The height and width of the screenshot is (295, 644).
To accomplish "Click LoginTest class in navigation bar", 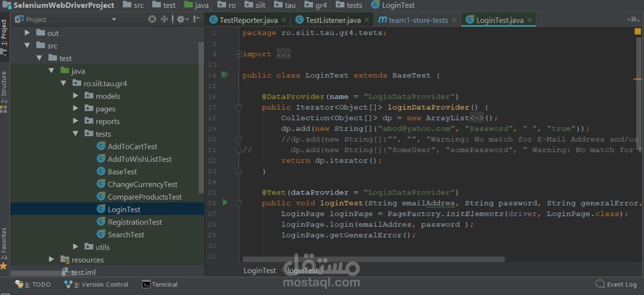I will pos(393,5).
